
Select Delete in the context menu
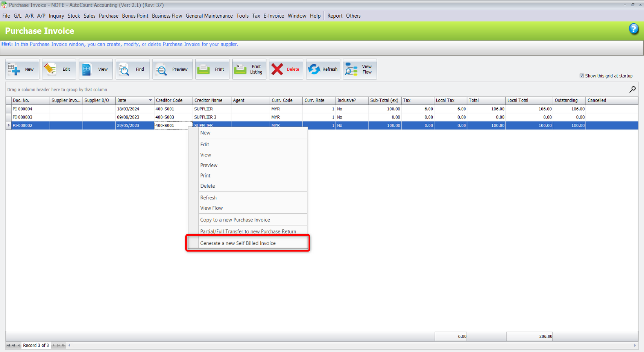tap(248, 186)
